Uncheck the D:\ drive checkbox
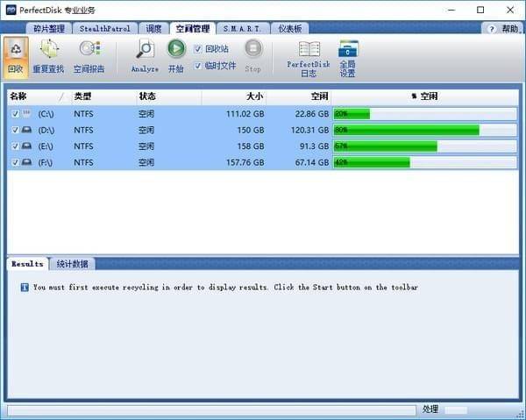Image resolution: width=526 pixels, height=420 pixels. coord(15,130)
